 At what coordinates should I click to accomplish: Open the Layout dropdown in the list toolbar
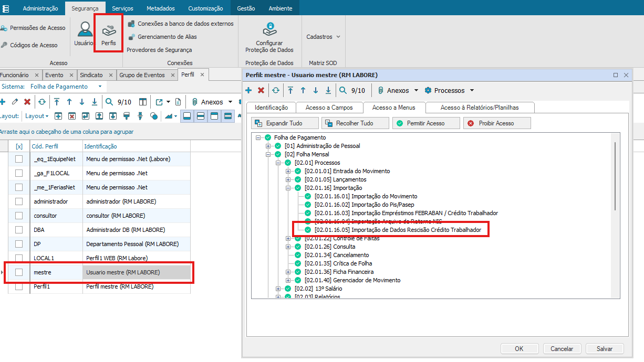tap(37, 116)
